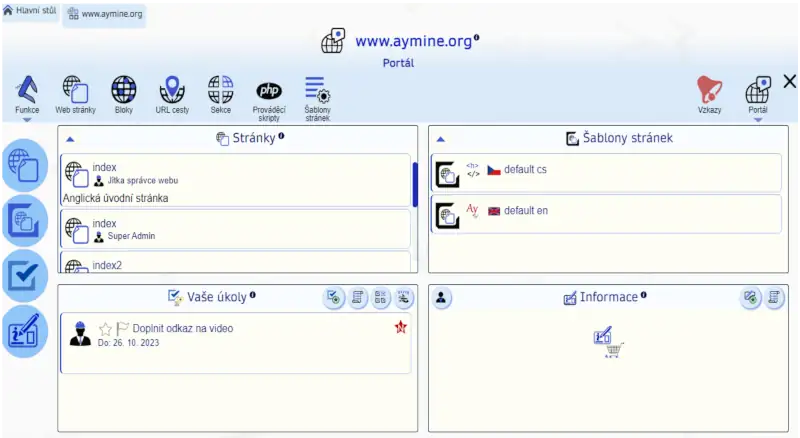Viewport: 800px width, 438px height.
Task: Collapse the Šablony stránek panel arrow
Action: coord(440,139)
